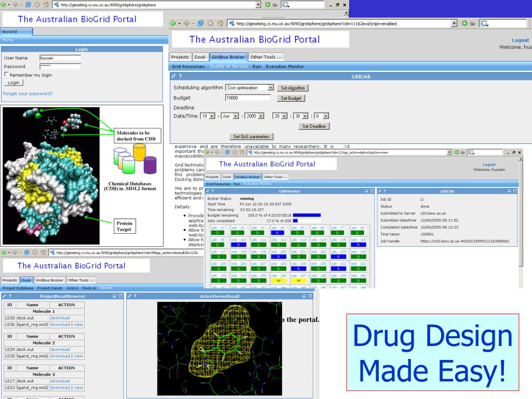The image size is (532, 399).
Task: Reload the Execution Monitor window page
Action: click(228, 152)
